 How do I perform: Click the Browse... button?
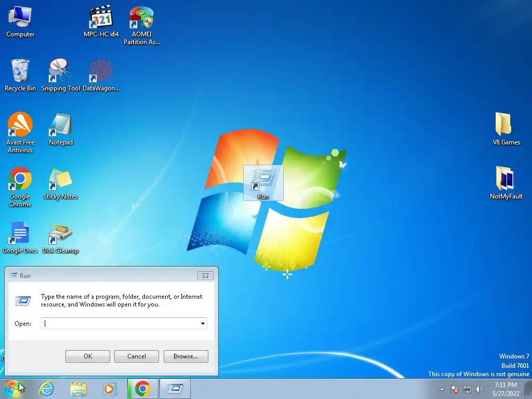coord(185,356)
